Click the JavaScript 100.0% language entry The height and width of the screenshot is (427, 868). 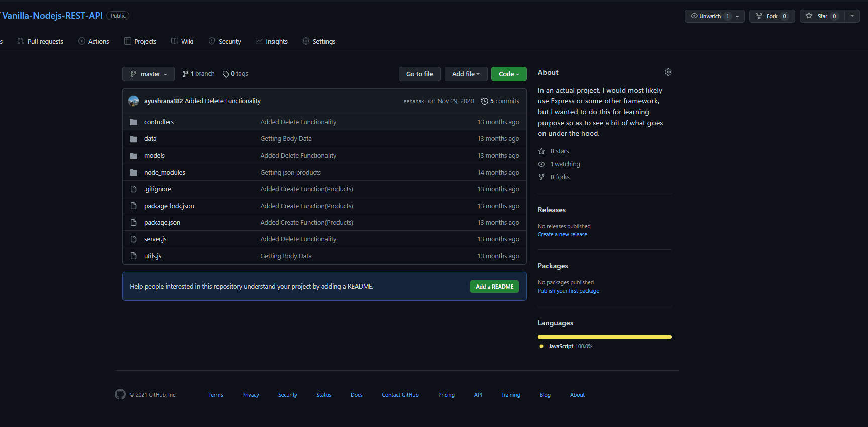[x=566, y=347]
